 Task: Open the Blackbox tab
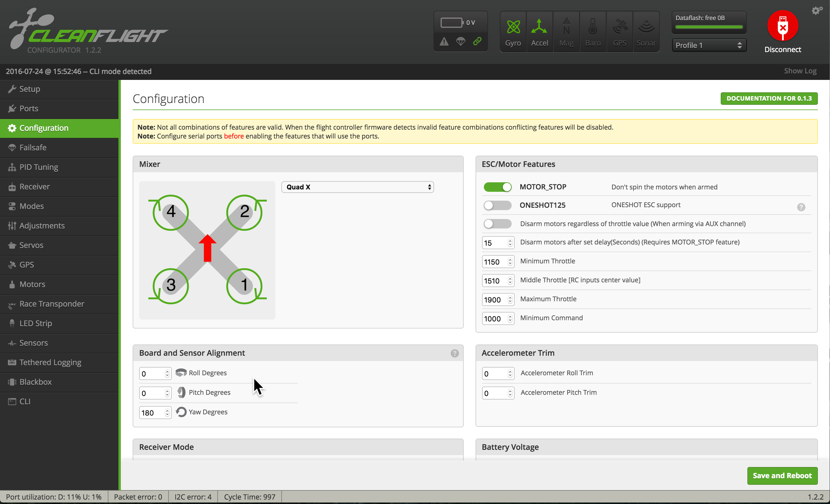tap(59, 382)
